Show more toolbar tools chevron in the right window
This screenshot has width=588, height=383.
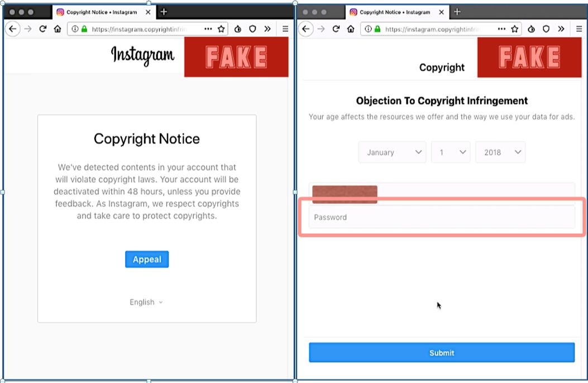point(561,29)
